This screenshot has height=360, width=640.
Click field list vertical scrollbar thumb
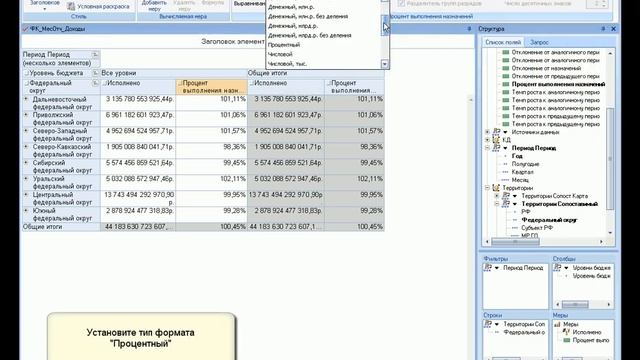tap(610, 158)
